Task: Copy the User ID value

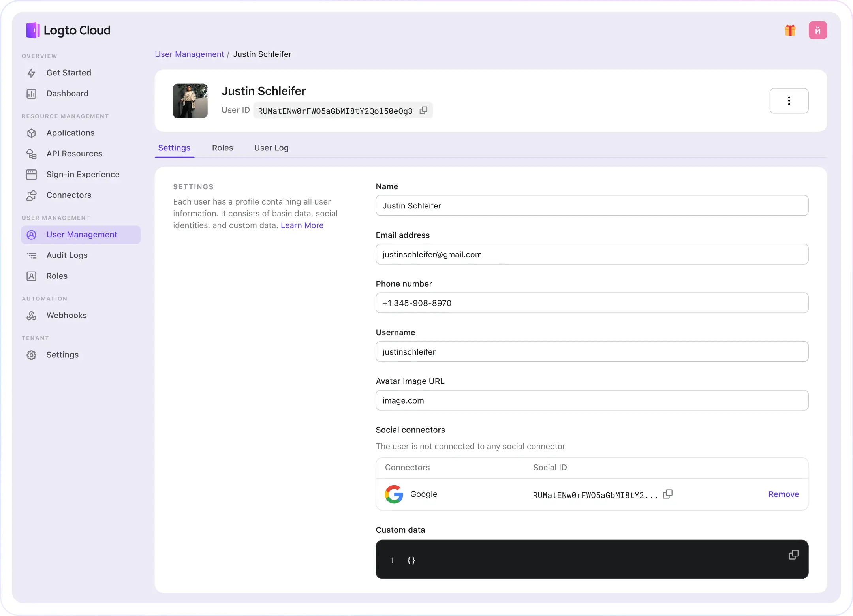Action: click(423, 111)
